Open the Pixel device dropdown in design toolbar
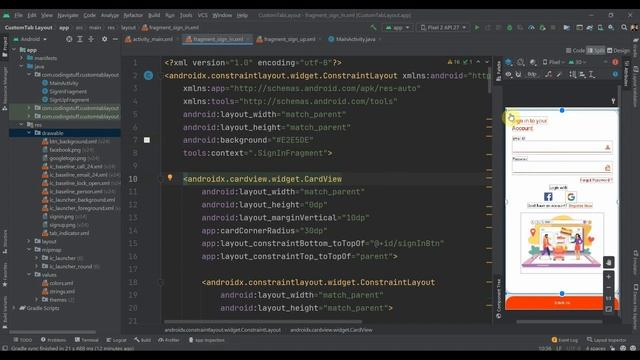 coord(553,62)
